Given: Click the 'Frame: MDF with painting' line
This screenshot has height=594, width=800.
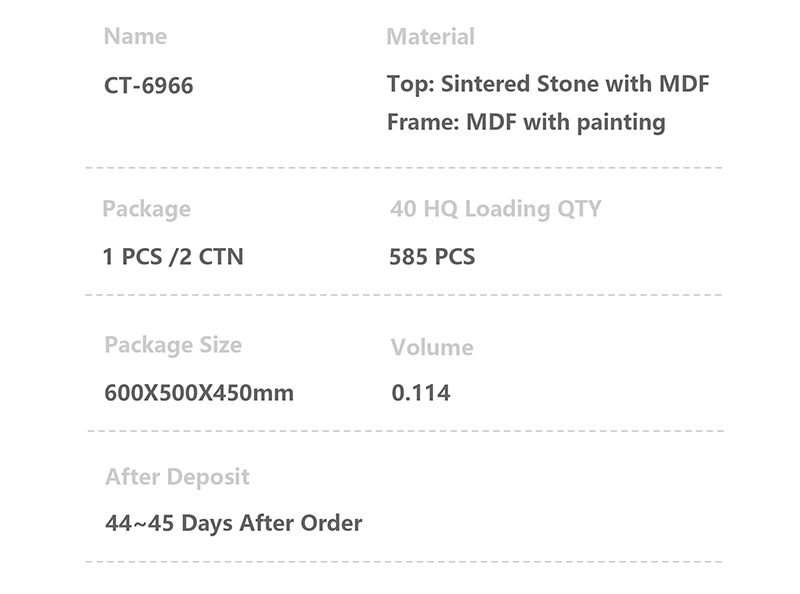Looking at the screenshot, I should (526, 123).
